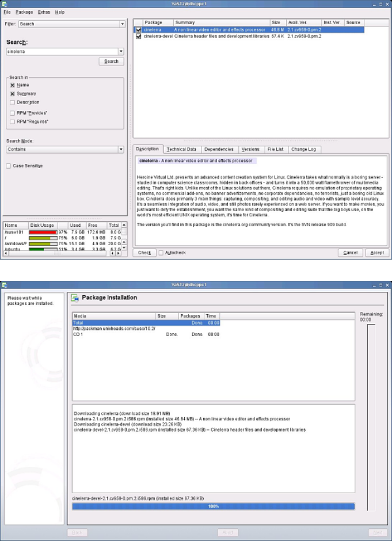This screenshot has width=392, height=541.
Task: Open the File menu
Action: pyautogui.click(x=7, y=12)
